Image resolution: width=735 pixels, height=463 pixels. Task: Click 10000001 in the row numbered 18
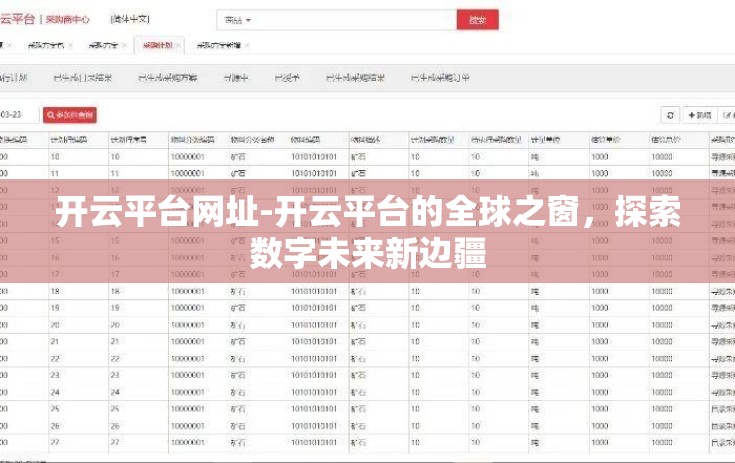tap(188, 291)
